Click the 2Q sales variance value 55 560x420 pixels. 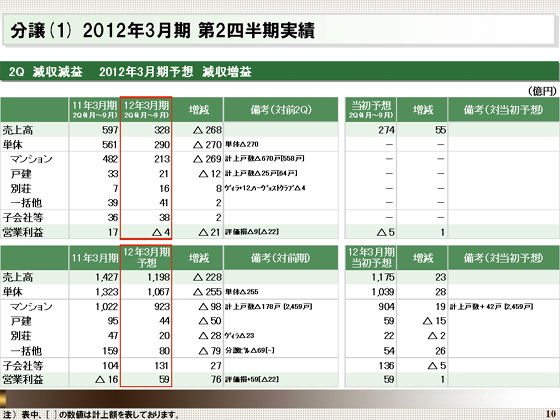(441, 130)
